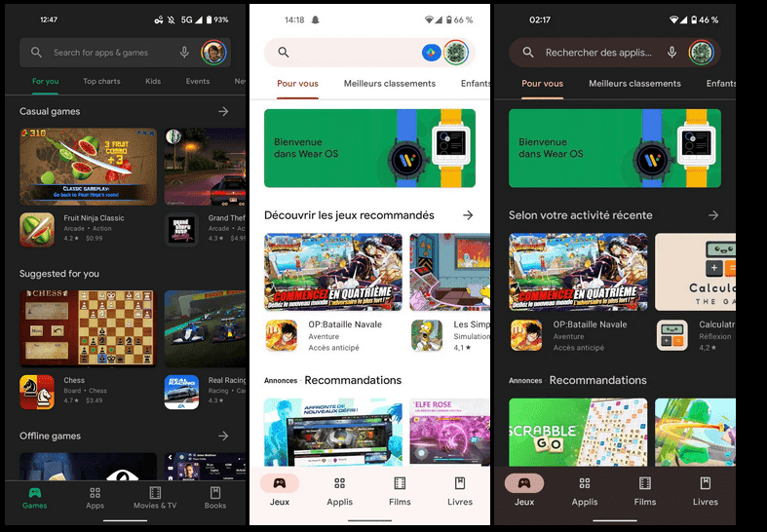Open Pour vous tab in middle phone
Screen dimensions: 767x532
tap(297, 84)
